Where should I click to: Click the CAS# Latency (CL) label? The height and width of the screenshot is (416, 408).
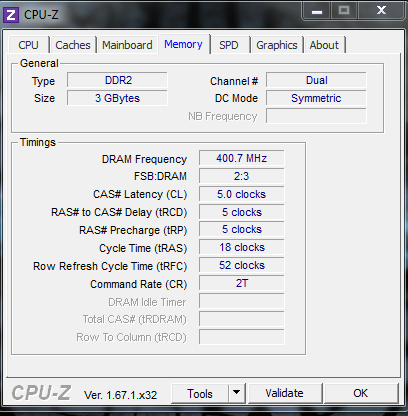click(140, 194)
